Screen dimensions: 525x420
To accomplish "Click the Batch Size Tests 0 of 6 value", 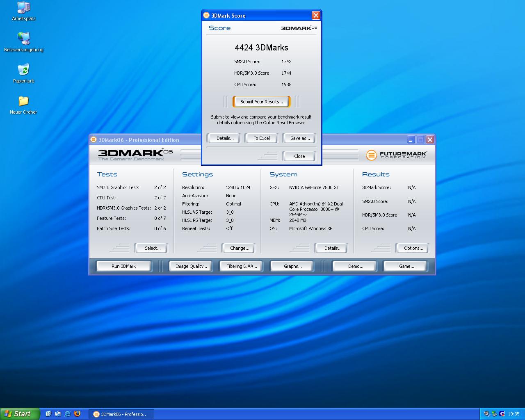I will tap(160, 228).
